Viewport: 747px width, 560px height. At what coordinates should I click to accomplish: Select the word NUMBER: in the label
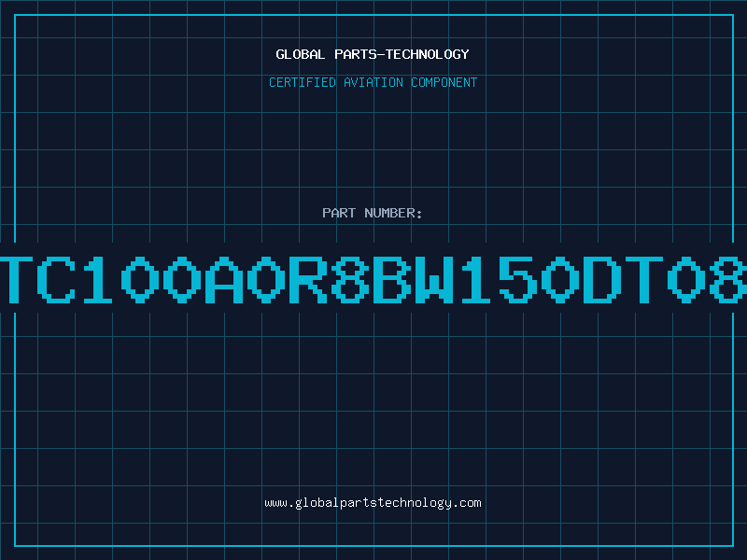393,213
